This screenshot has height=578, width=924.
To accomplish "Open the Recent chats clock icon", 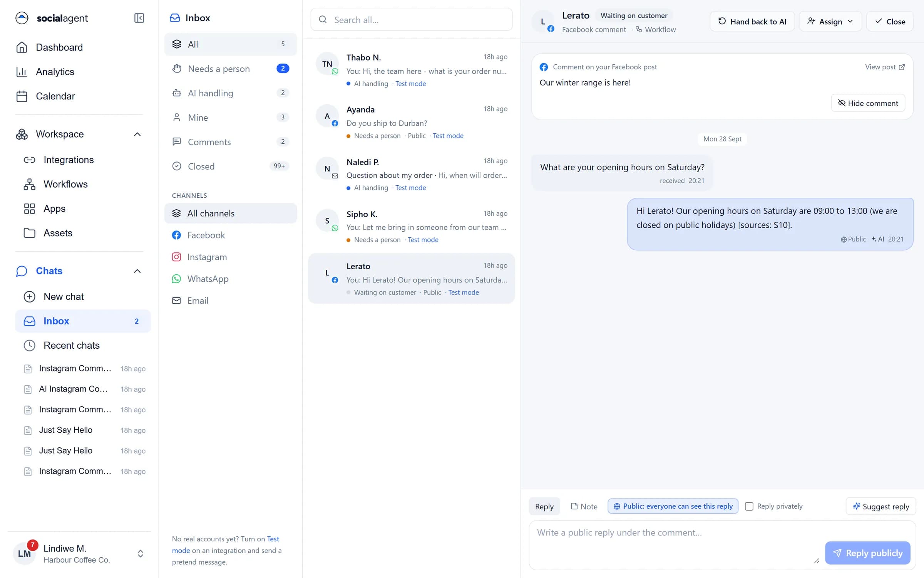I will (x=30, y=345).
